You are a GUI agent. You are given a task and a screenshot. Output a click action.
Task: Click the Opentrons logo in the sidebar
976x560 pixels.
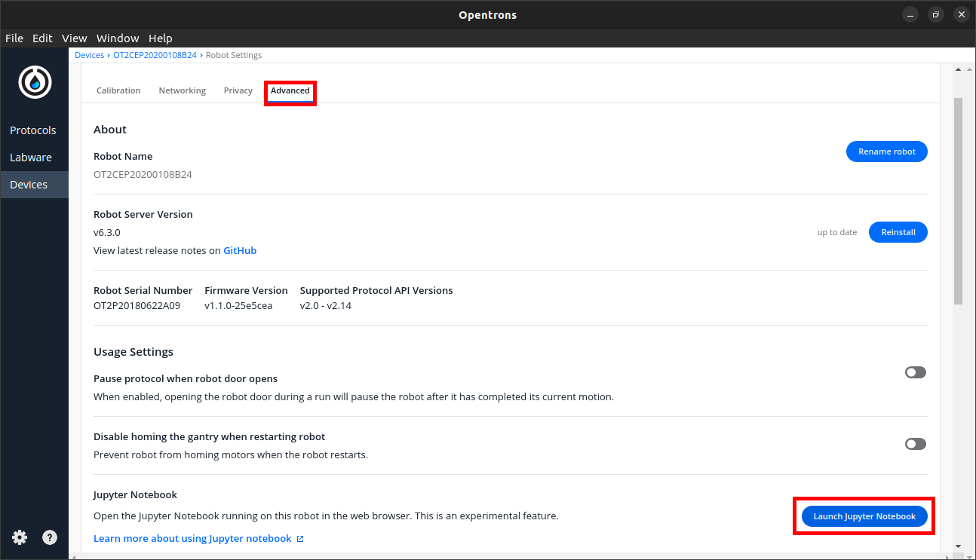pyautogui.click(x=35, y=82)
